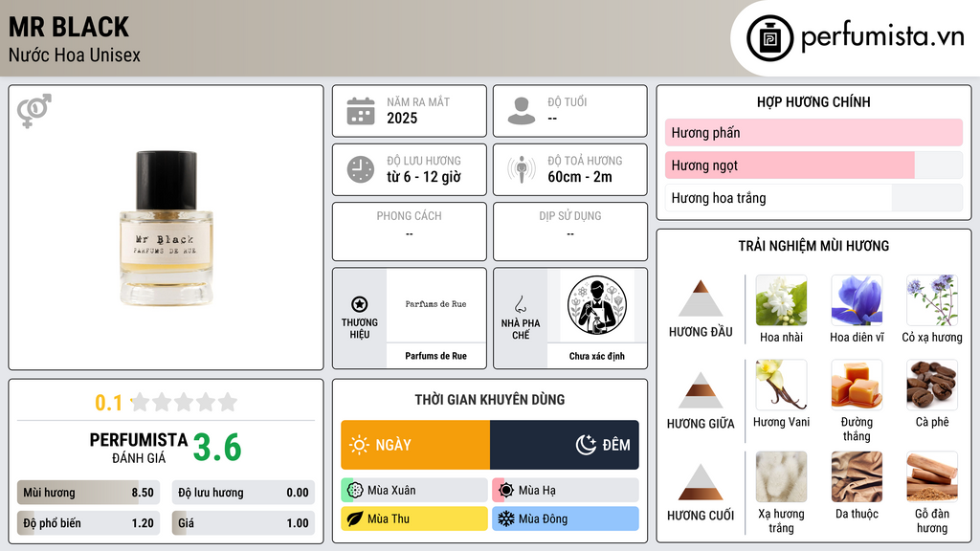980x551 pixels.
Task: Click the Hương phấn accord bar
Action: click(x=813, y=132)
